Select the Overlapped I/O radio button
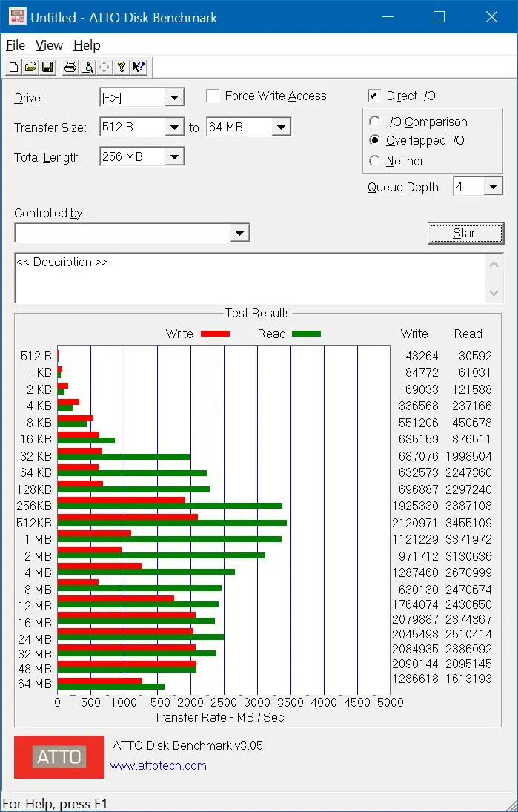The width and height of the screenshot is (518, 812). coord(375,140)
